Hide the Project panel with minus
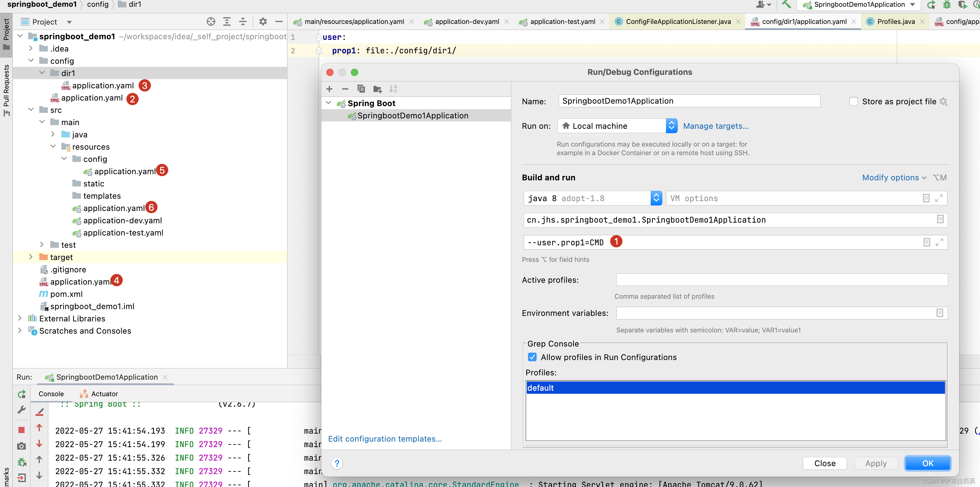 [x=279, y=22]
